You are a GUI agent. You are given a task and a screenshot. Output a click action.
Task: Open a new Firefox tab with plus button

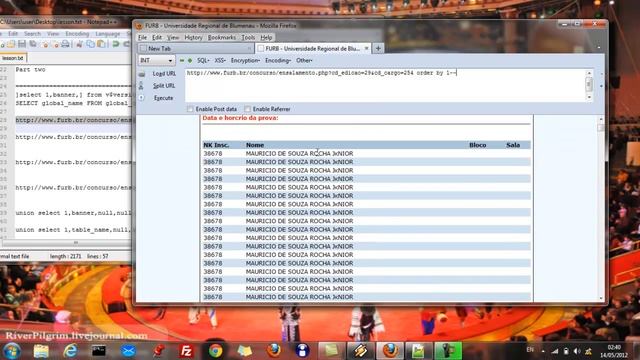point(378,49)
